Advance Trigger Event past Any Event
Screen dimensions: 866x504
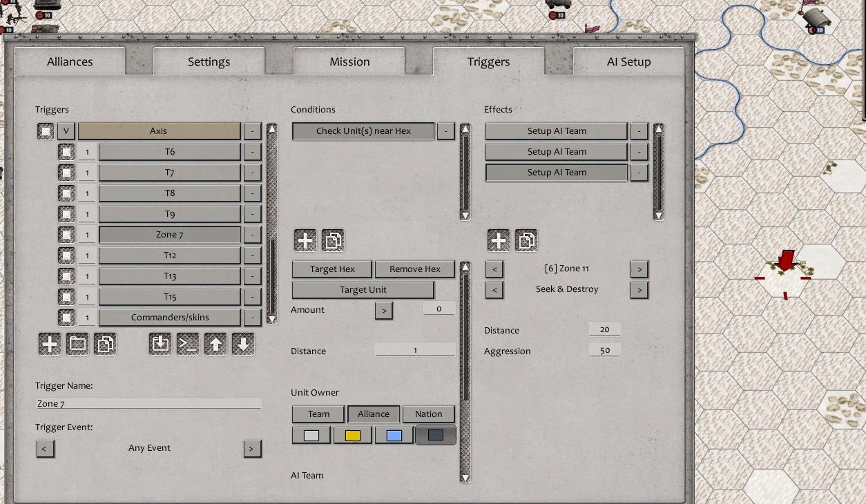252,448
